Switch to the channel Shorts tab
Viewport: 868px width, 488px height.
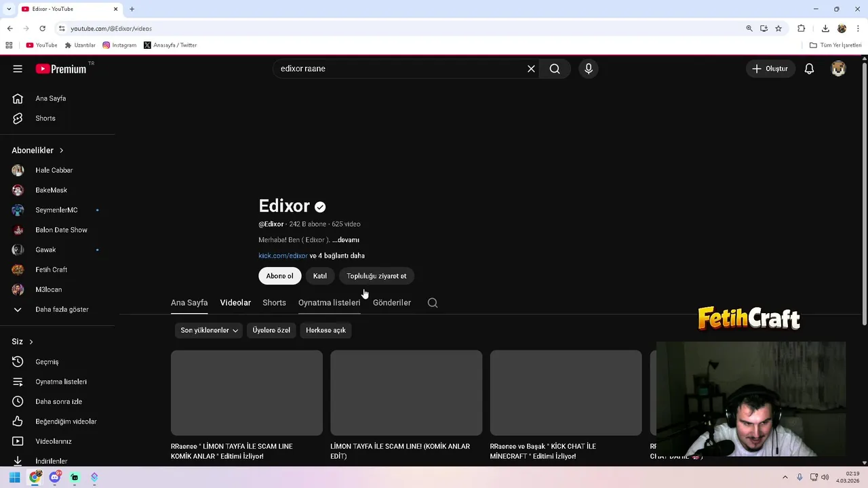274,302
